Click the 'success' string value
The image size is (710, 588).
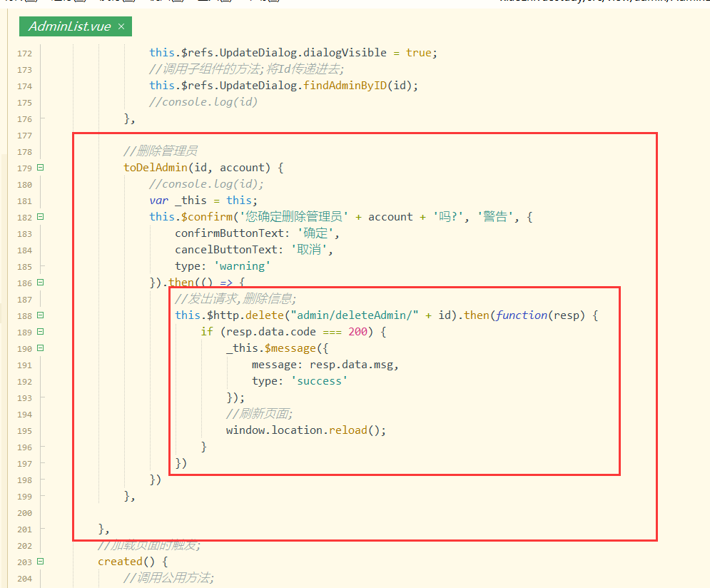pos(319,381)
